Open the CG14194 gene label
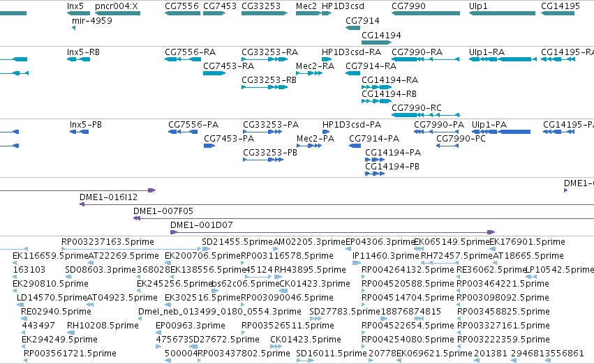Image resolution: width=594 pixels, height=364 pixels. (x=381, y=35)
